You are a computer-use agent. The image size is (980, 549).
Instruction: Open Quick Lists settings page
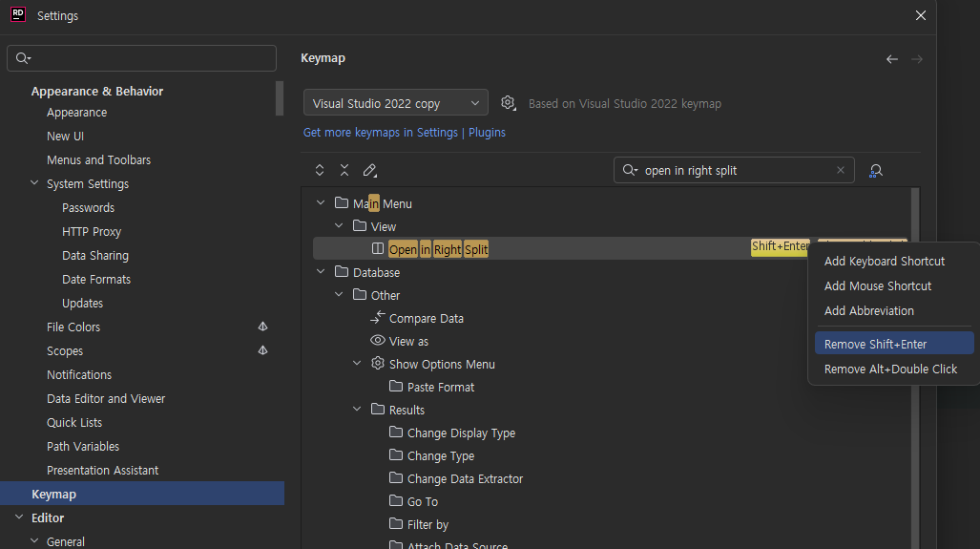(74, 422)
